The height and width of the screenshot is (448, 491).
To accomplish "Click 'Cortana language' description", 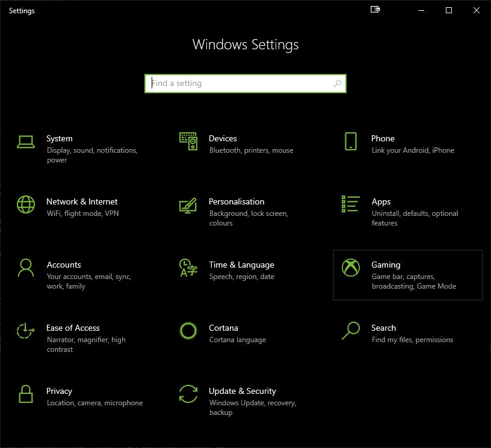I will pos(238,340).
